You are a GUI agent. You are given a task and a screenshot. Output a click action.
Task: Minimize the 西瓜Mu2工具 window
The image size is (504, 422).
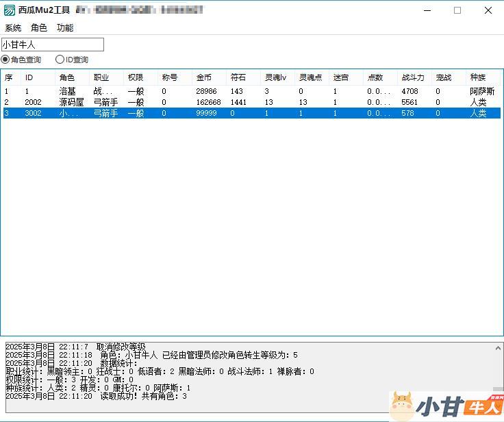pyautogui.click(x=427, y=10)
